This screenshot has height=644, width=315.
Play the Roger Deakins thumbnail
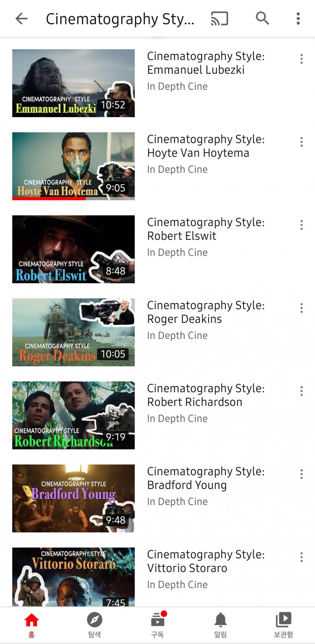74,332
